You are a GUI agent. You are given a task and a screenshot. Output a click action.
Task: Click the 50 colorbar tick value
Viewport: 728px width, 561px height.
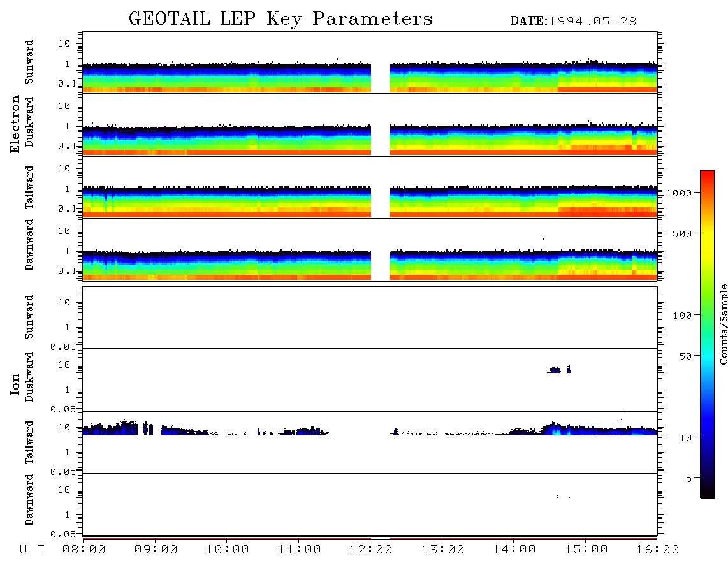tap(686, 356)
